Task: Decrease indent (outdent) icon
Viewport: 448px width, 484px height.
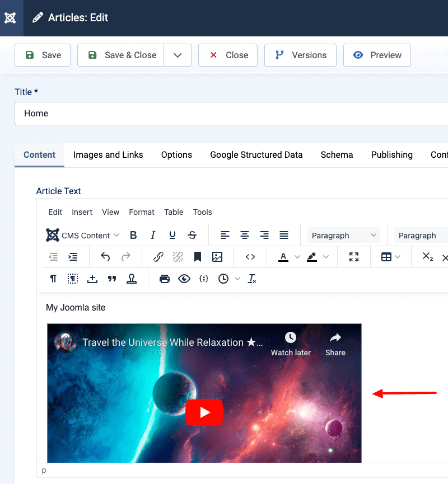Action: (x=53, y=257)
